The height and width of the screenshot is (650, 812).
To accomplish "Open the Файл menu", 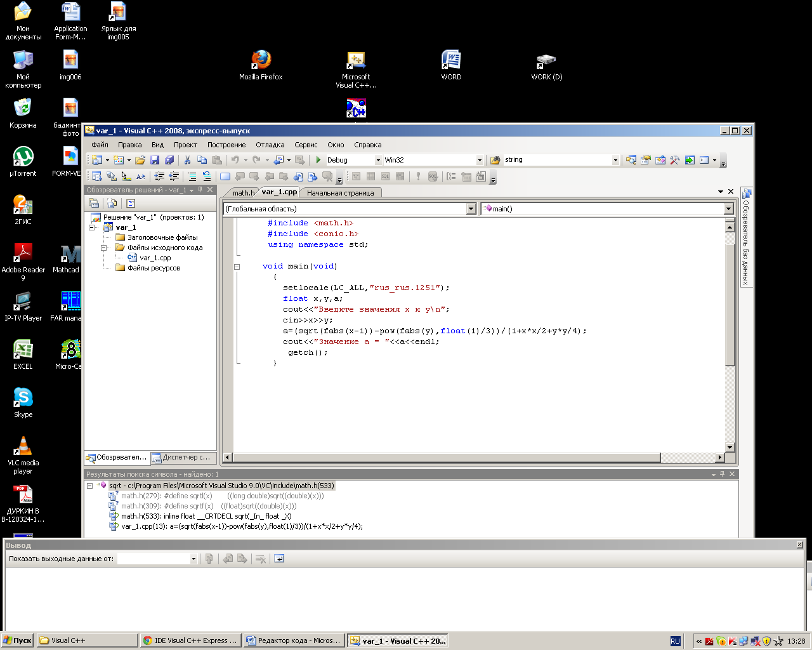I will point(100,145).
